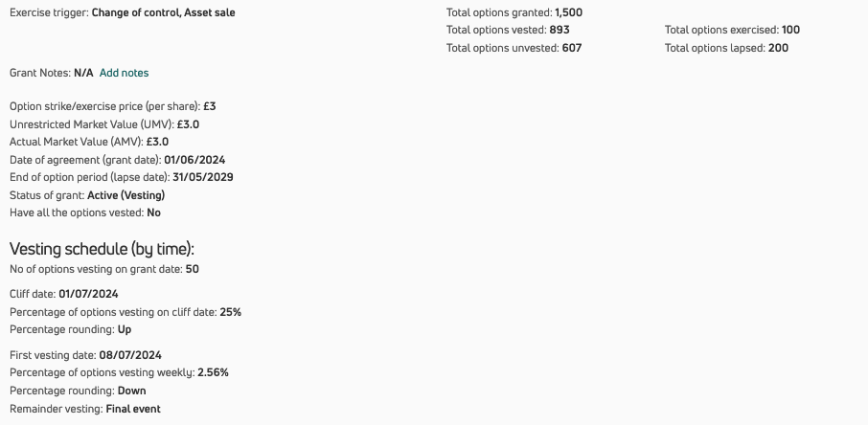Click the Total options unvested value 607
868x425 pixels.
[x=572, y=48]
